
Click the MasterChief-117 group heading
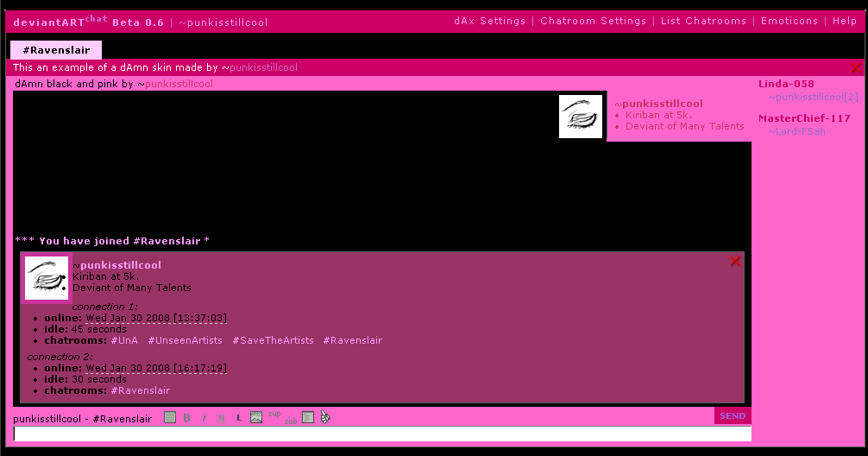[x=804, y=118]
